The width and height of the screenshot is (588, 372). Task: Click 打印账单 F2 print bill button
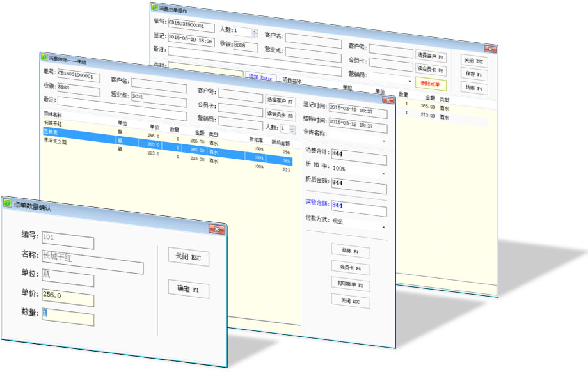pyautogui.click(x=350, y=285)
